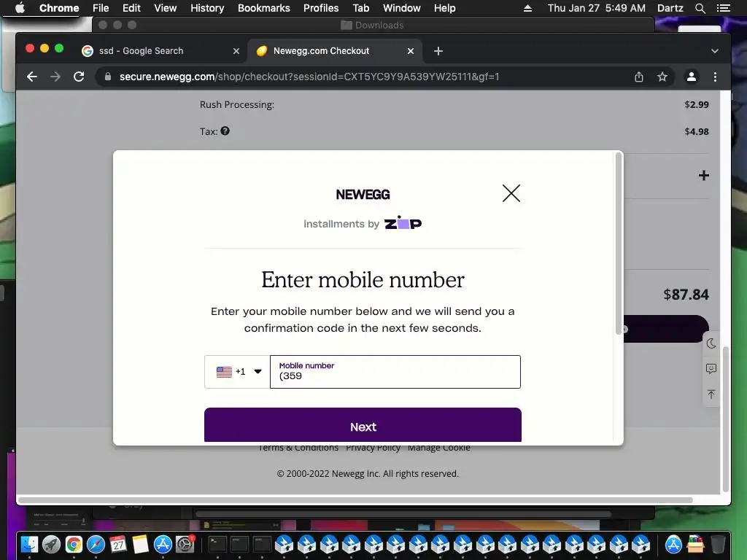Open the Chrome application menu
The image size is (747, 560).
(59, 8)
